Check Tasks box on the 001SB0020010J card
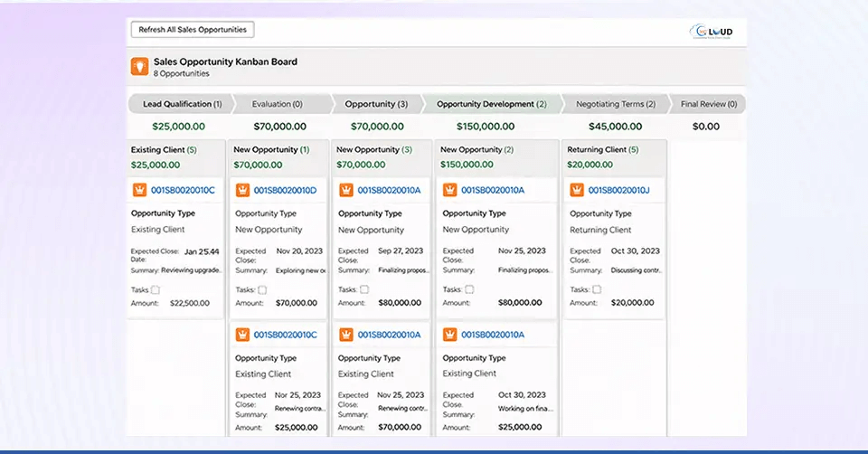Screen dimensions: 868x454 coord(597,289)
